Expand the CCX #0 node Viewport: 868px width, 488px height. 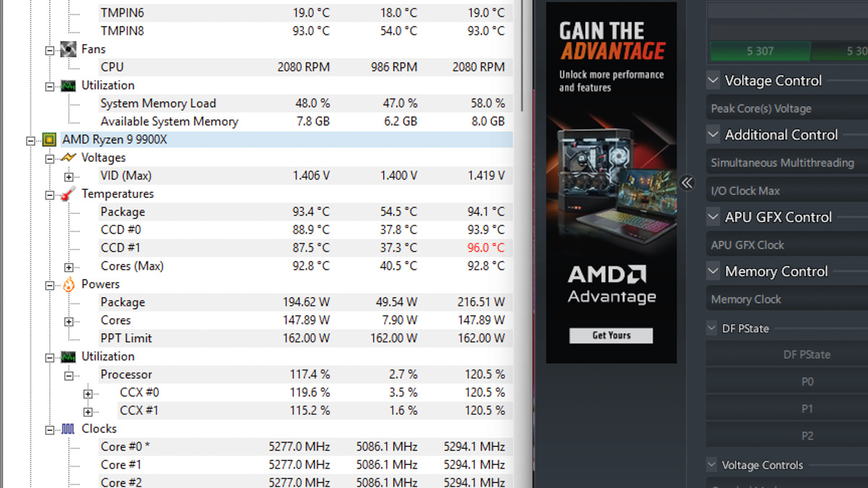tap(88, 393)
